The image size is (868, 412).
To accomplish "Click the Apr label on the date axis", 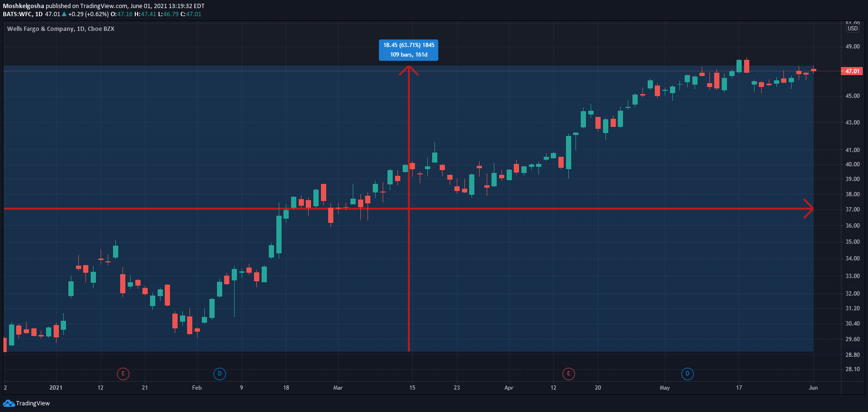I will pos(509,388).
